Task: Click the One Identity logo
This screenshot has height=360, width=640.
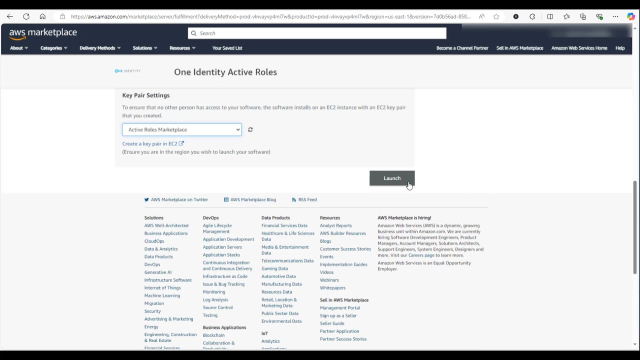Action: tap(128, 71)
